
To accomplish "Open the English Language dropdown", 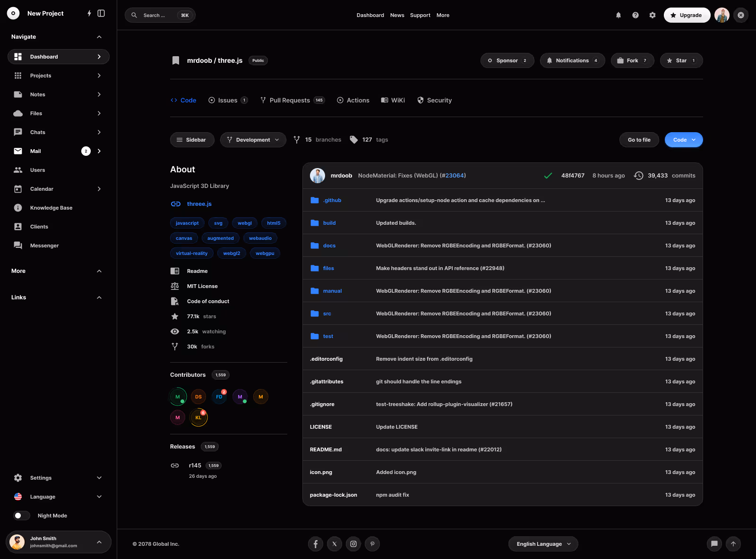I will [x=543, y=544].
